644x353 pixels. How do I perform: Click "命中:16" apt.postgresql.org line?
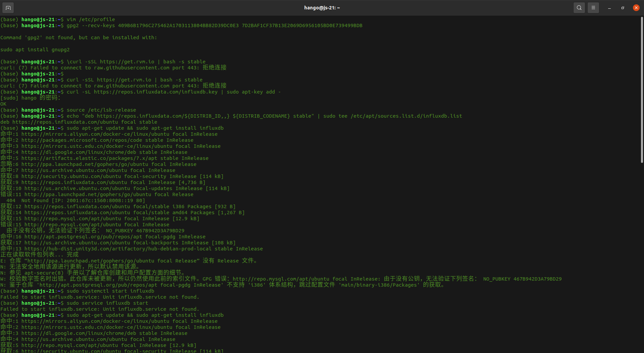pyautogui.click(x=103, y=237)
